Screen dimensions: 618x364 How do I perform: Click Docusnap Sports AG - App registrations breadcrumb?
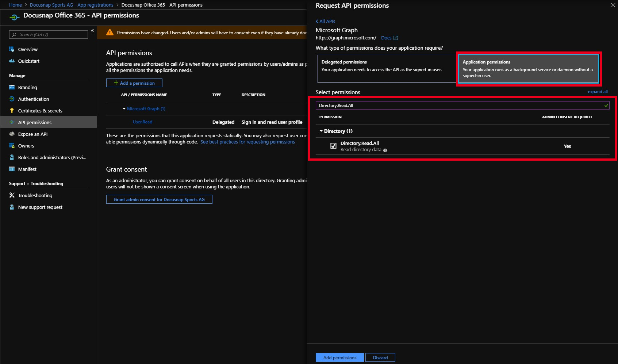[72, 5]
